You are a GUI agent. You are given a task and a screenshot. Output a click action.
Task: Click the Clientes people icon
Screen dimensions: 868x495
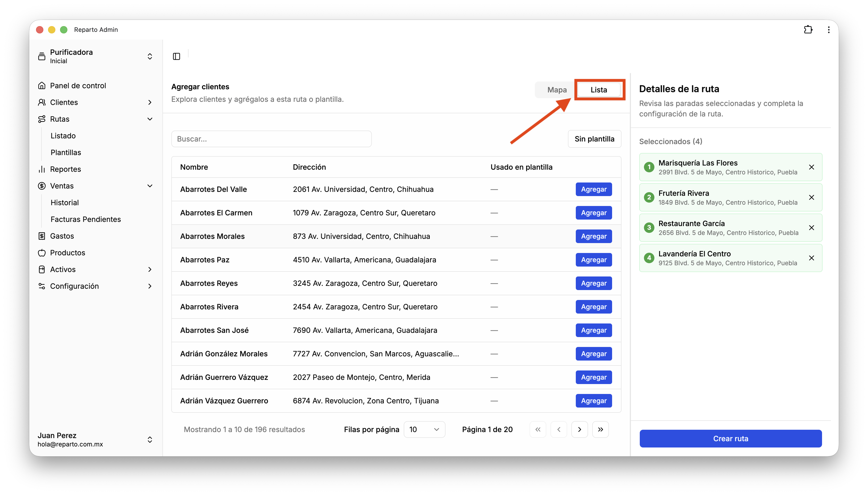point(42,102)
